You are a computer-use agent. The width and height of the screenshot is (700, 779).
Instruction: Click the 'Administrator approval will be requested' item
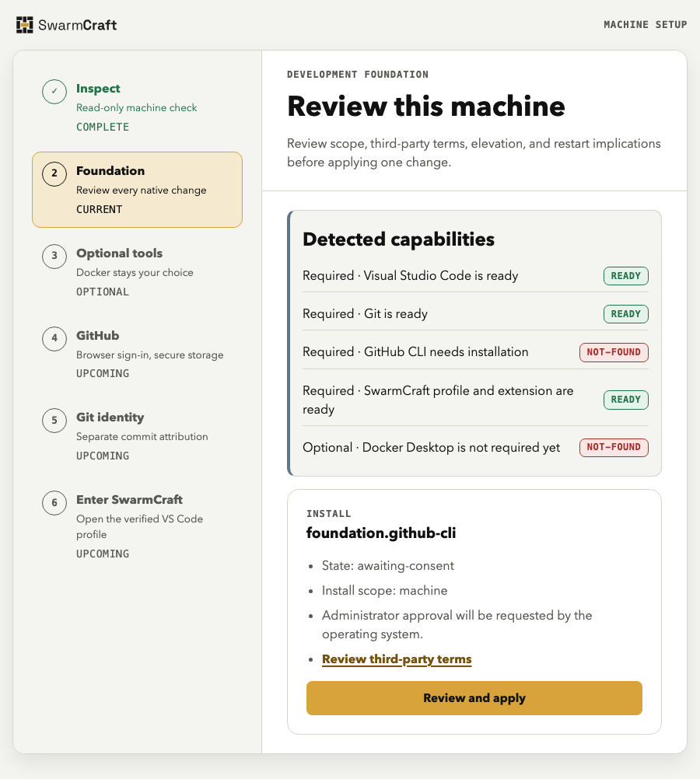457,625
